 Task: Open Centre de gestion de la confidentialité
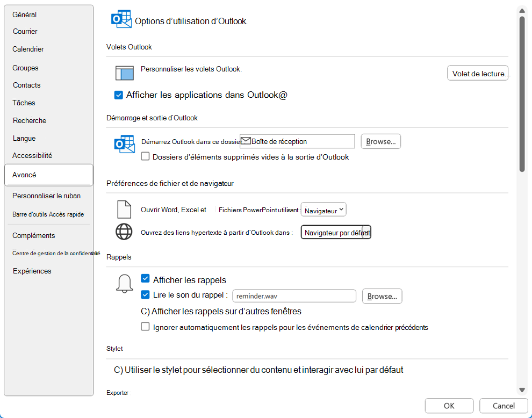coord(56,253)
